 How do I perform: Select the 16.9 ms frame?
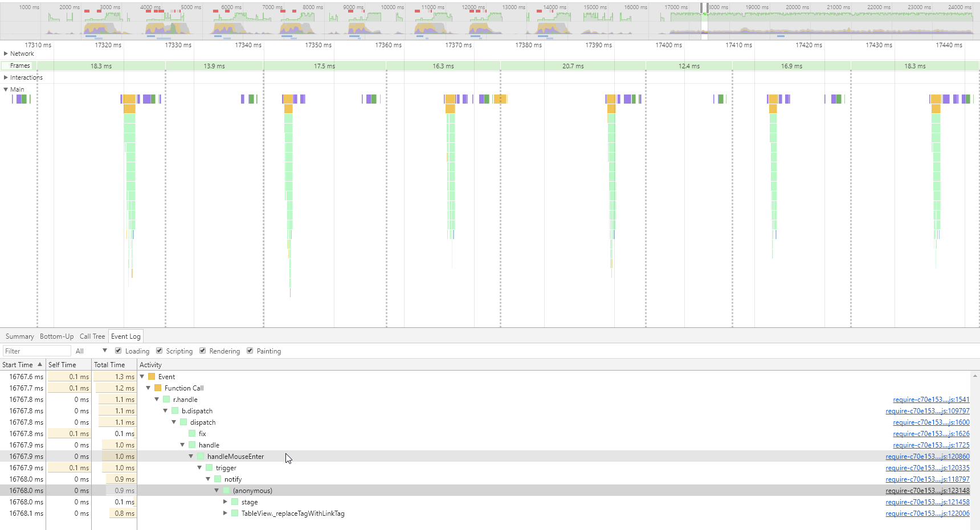coord(791,66)
